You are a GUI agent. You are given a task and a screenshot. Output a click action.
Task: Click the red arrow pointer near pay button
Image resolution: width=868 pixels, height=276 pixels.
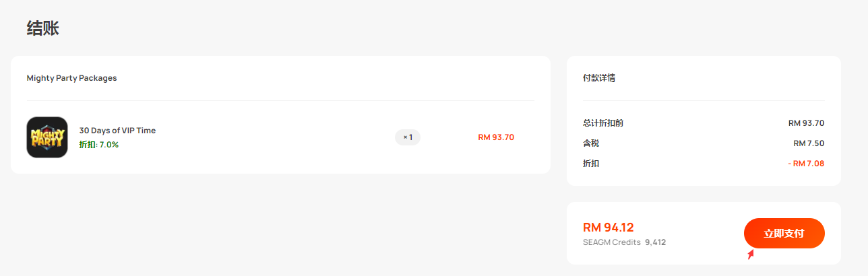(x=750, y=254)
